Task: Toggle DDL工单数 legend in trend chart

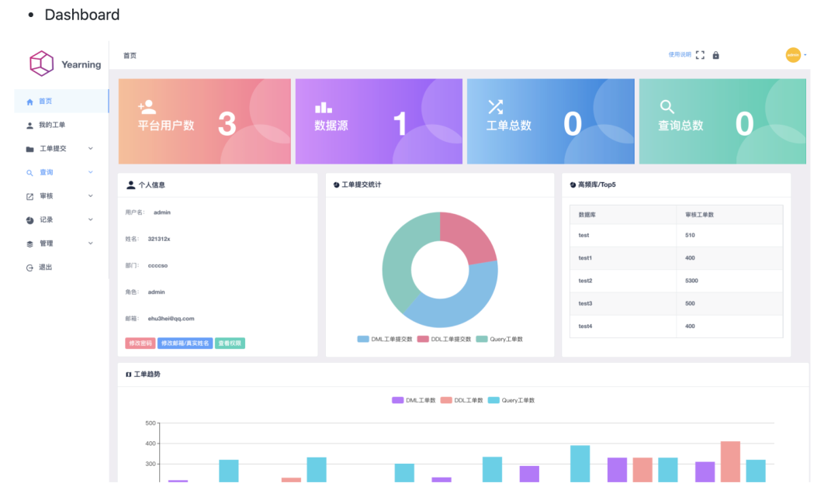Action: (462, 400)
